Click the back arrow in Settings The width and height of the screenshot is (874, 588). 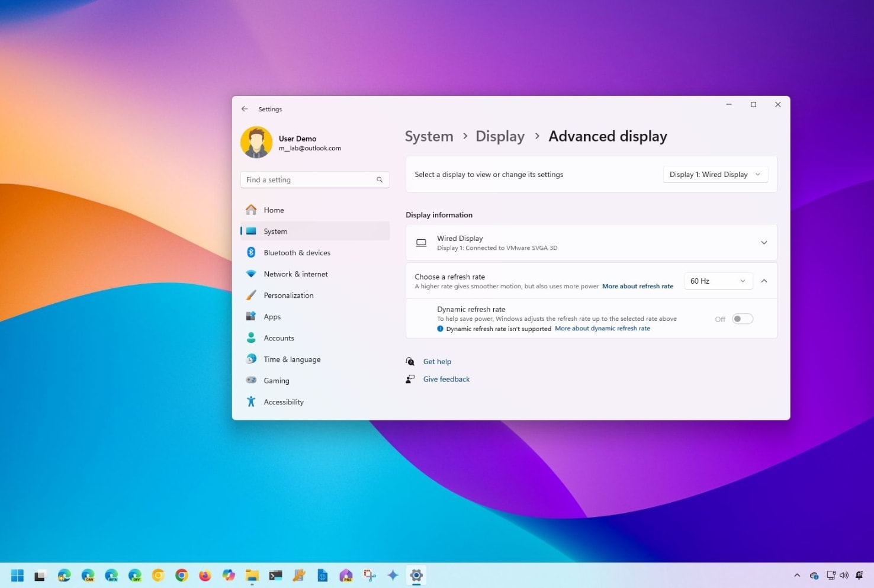pos(245,109)
